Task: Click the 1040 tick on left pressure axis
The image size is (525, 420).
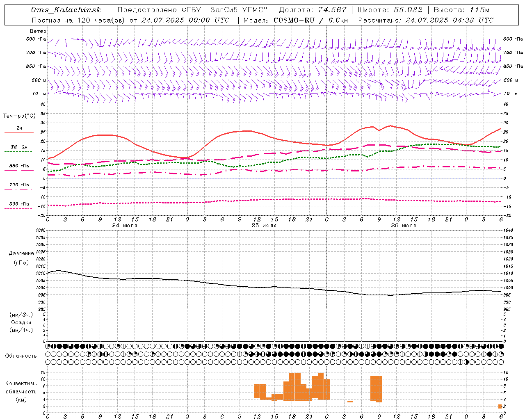Action: pos(40,231)
